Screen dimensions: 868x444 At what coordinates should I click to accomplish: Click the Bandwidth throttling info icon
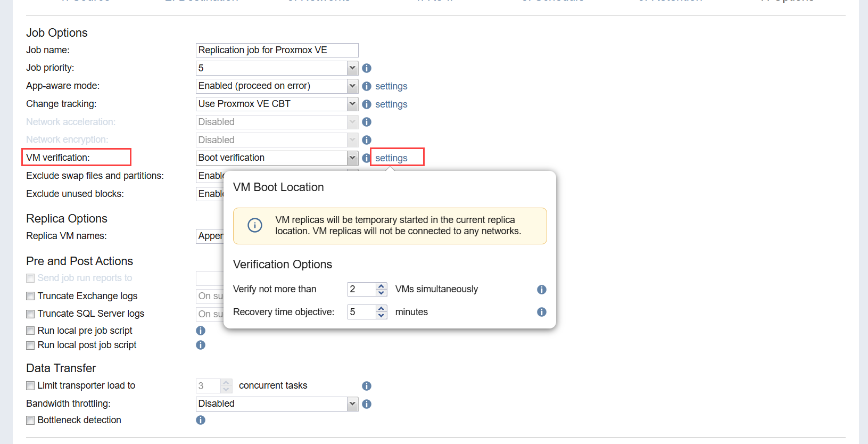coord(367,404)
